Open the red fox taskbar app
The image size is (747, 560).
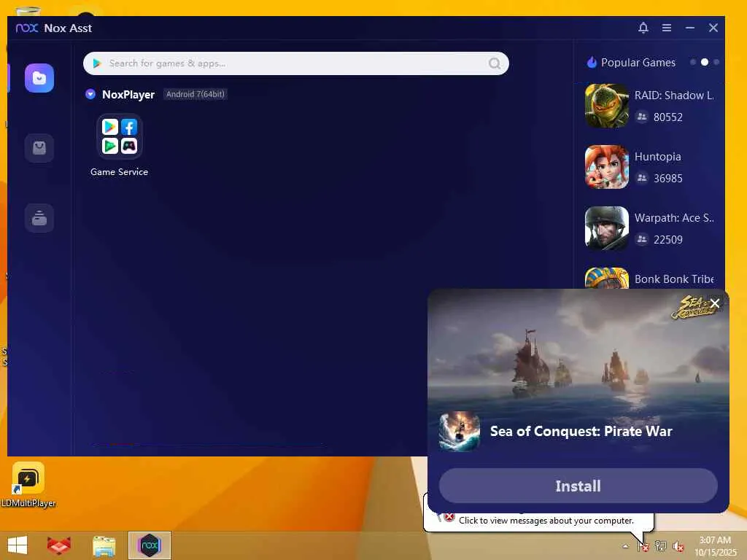[58, 545]
